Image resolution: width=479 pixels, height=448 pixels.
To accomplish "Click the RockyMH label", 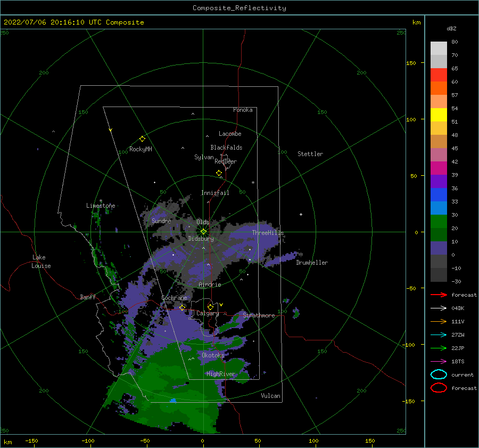I will coord(141,149).
